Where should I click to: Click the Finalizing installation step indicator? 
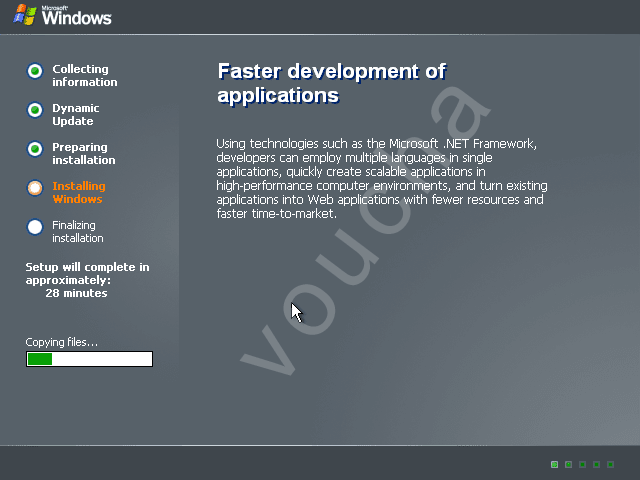tap(35, 227)
